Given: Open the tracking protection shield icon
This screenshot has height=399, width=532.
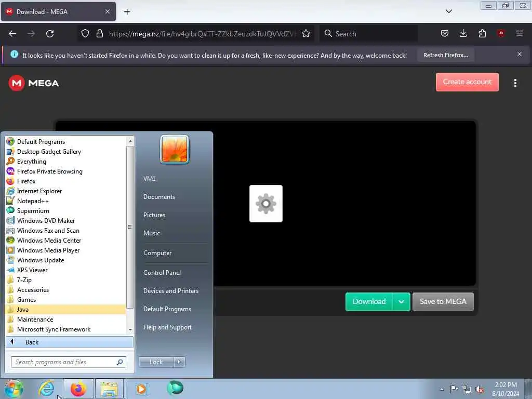Looking at the screenshot, I should click(85, 33).
